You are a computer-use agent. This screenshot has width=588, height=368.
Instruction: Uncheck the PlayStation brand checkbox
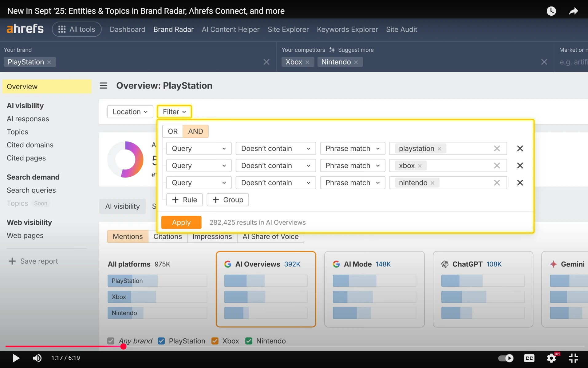point(161,341)
